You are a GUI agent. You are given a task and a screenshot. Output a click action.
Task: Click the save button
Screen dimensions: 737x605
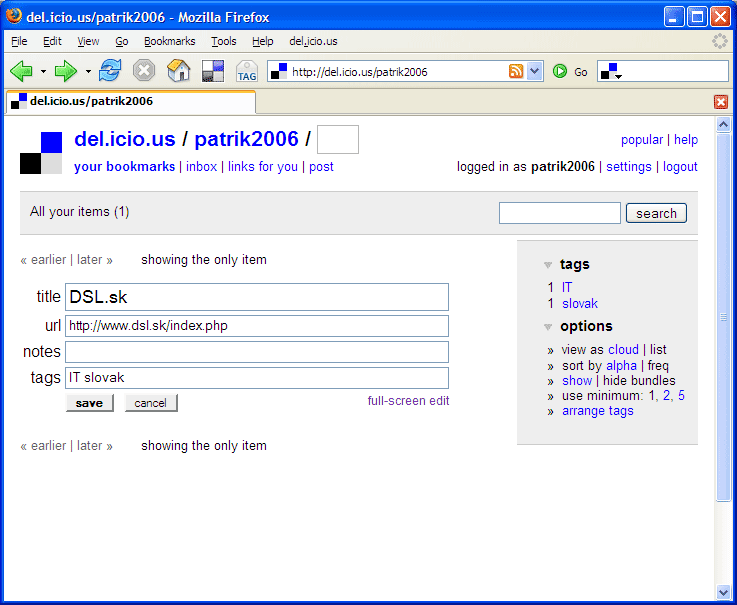point(89,403)
